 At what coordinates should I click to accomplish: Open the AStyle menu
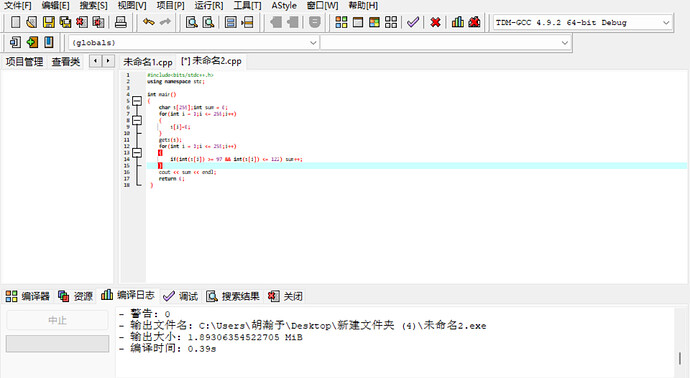point(284,6)
